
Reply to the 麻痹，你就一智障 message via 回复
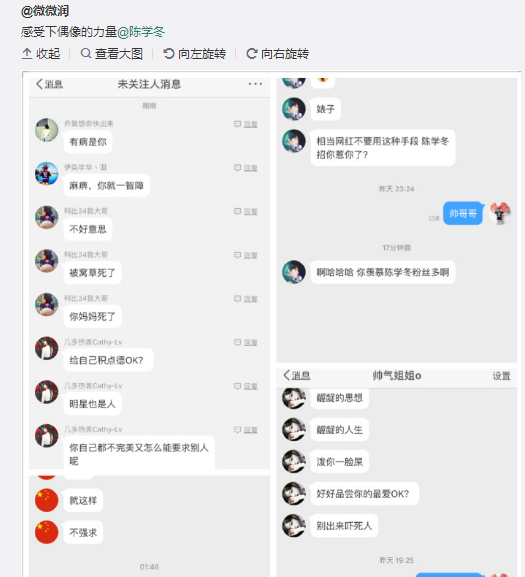tap(246, 168)
